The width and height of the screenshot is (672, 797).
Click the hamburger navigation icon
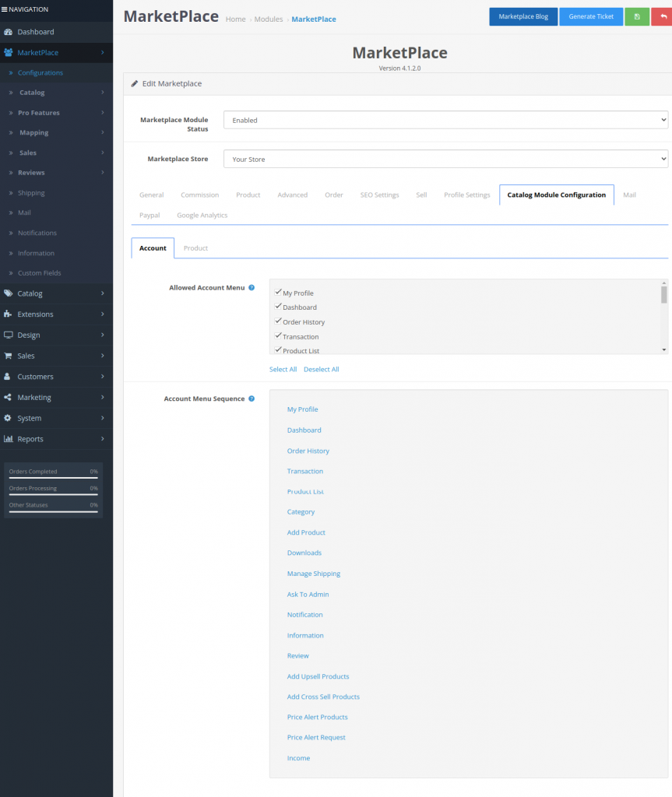click(x=4, y=9)
